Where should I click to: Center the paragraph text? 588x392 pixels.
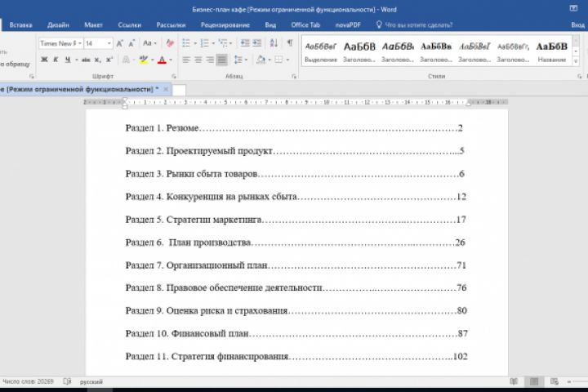pos(198,60)
